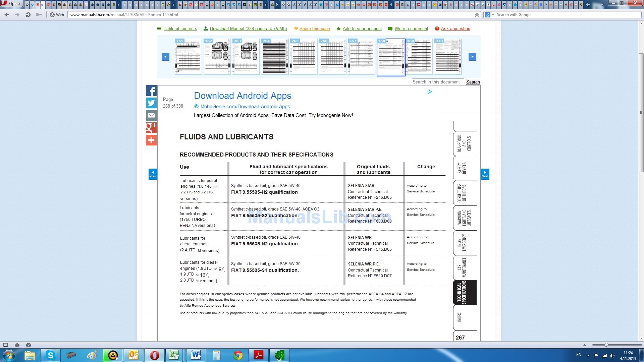644x362 pixels.
Task: Click the AdChoices triangle icon
Action: click(429, 92)
